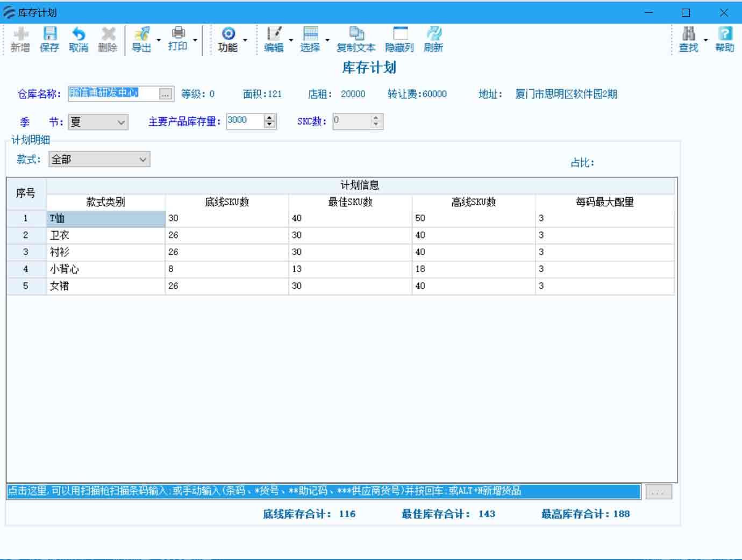Select the 卫衣 cell in row 2
Viewport: 742px width, 560px height.
click(106, 235)
